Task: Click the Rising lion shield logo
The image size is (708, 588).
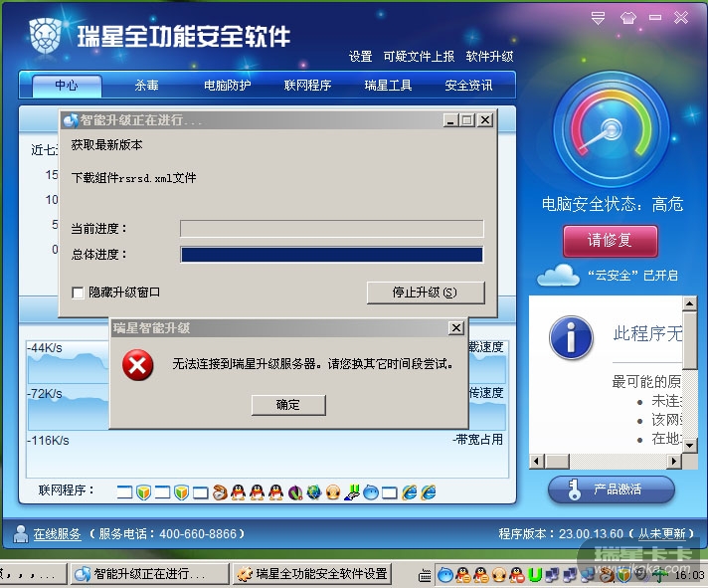Action: coord(46,36)
